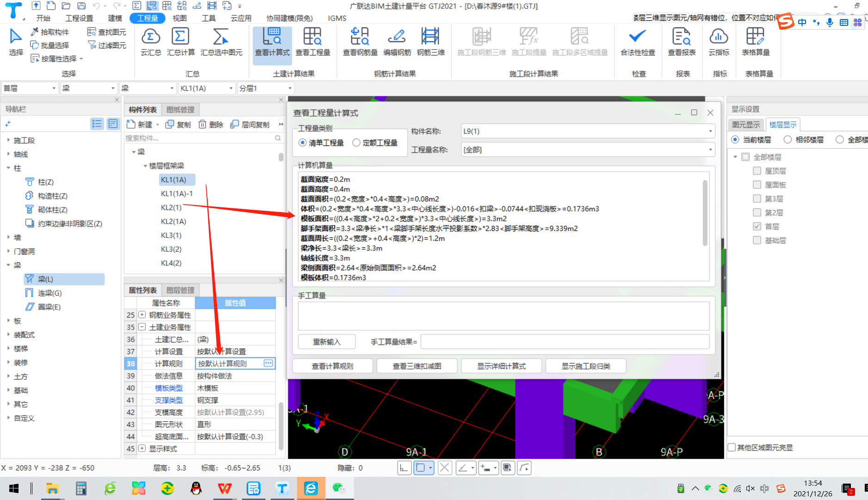Select 清单工程量 radio button

tap(303, 143)
